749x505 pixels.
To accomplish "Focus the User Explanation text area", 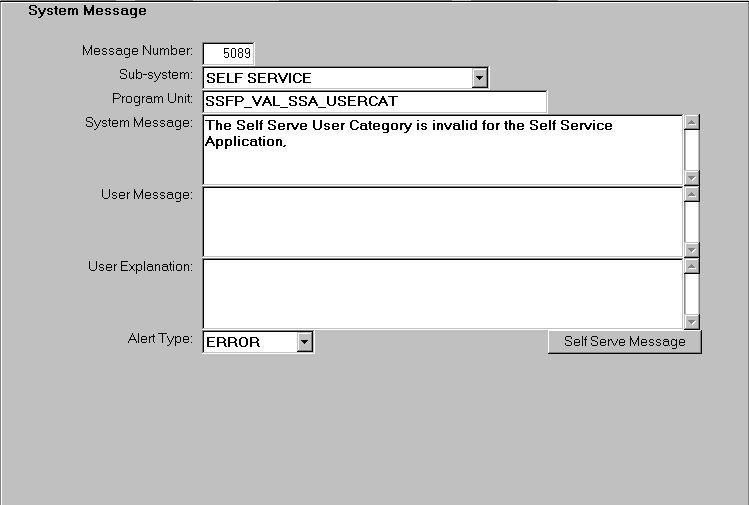I will (x=442, y=293).
